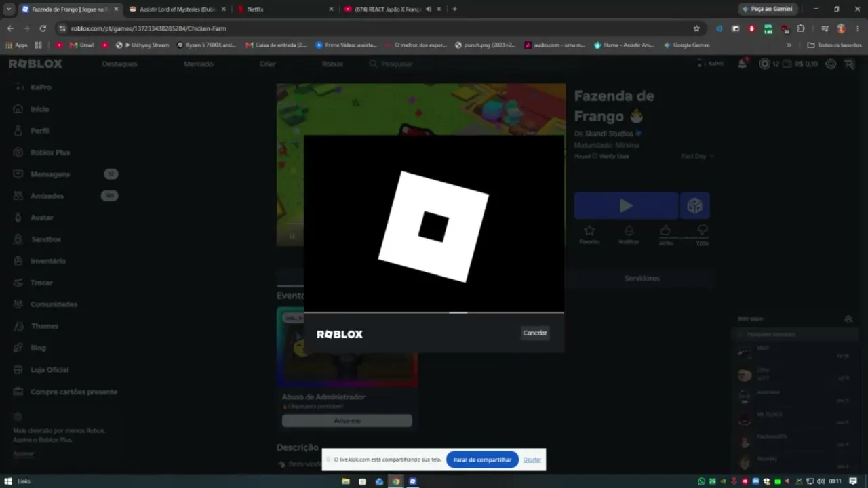Open the private server cube icon button
The image size is (868, 488).
click(694, 205)
